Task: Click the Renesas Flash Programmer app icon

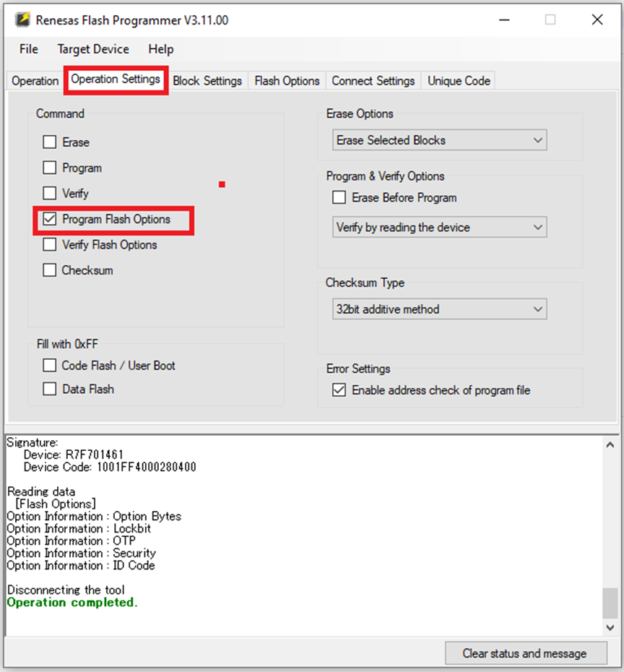Action: [x=22, y=20]
